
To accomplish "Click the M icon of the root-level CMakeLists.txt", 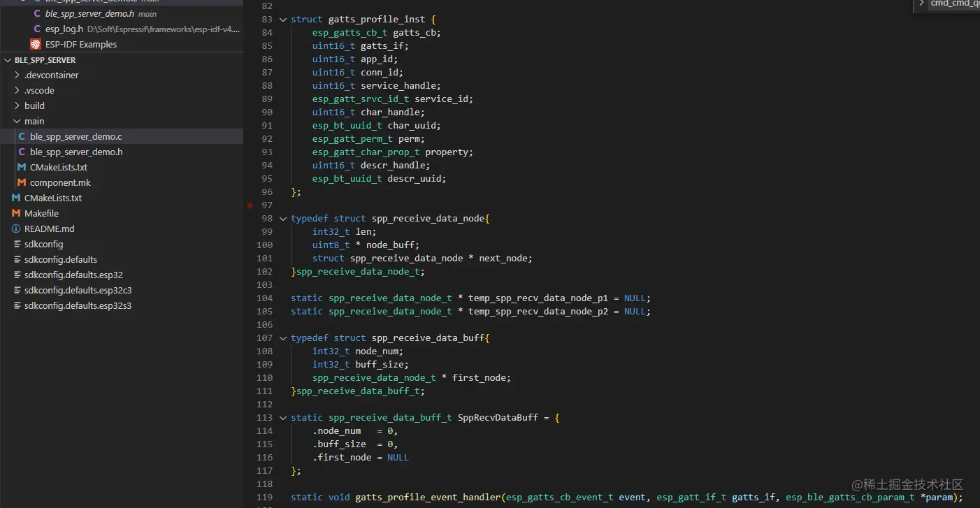I will click(x=16, y=198).
